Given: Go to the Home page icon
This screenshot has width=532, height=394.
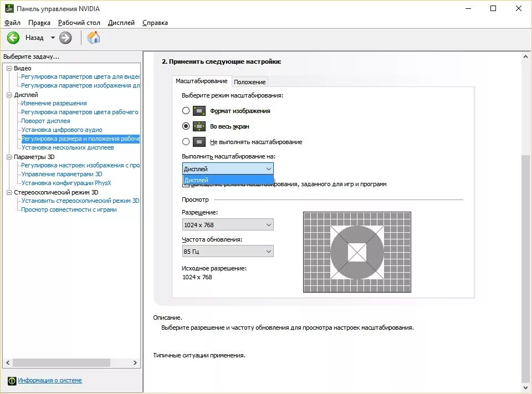Looking at the screenshot, I should 94,37.
